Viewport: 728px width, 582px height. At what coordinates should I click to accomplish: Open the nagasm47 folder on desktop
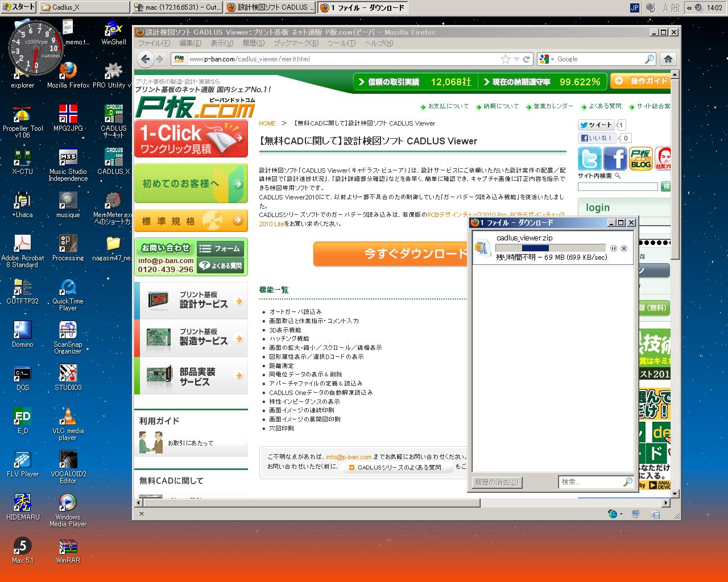click(x=114, y=248)
